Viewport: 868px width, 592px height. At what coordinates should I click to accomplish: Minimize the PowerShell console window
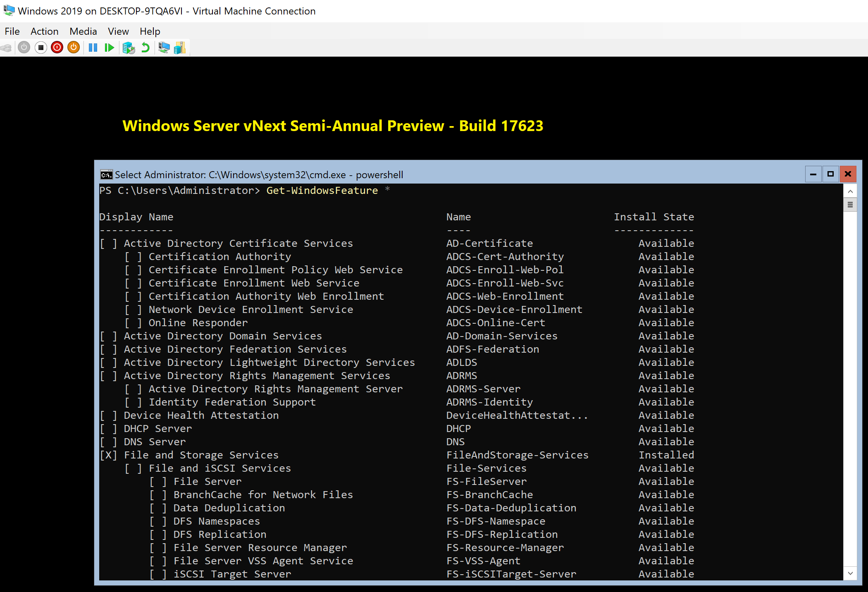813,174
